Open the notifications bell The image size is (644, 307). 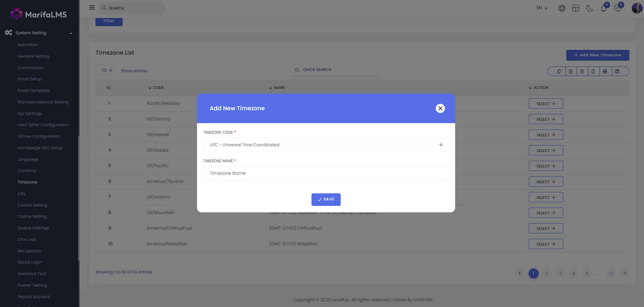[x=604, y=8]
